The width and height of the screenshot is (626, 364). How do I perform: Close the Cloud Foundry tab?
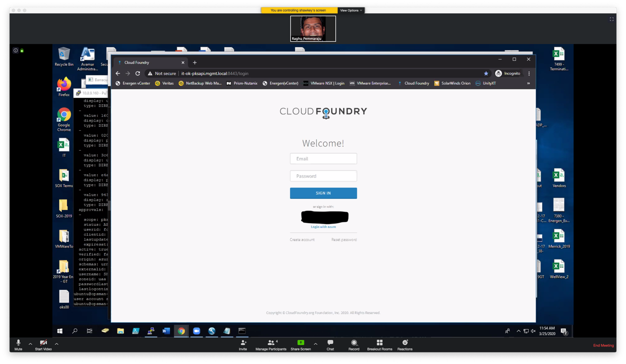(x=183, y=63)
